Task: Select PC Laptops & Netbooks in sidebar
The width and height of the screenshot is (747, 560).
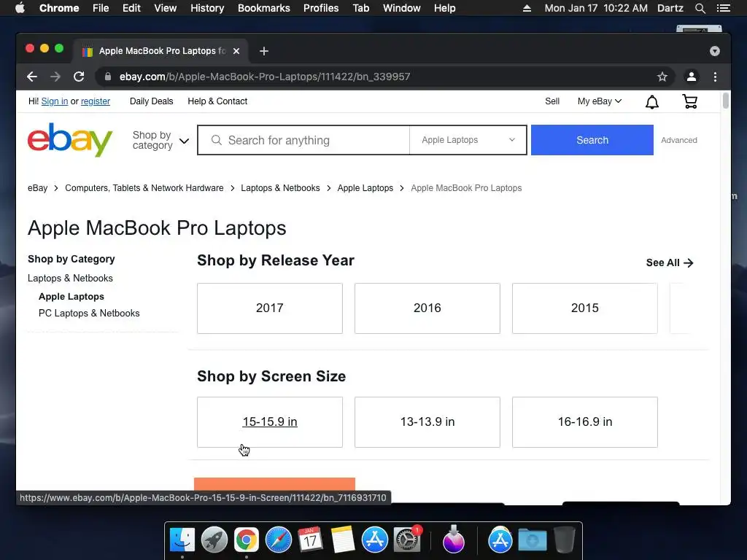Action: 89,314
